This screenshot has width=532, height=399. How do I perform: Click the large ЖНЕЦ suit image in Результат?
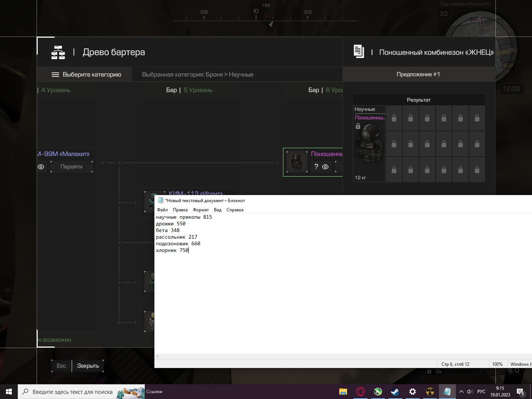tap(369, 144)
